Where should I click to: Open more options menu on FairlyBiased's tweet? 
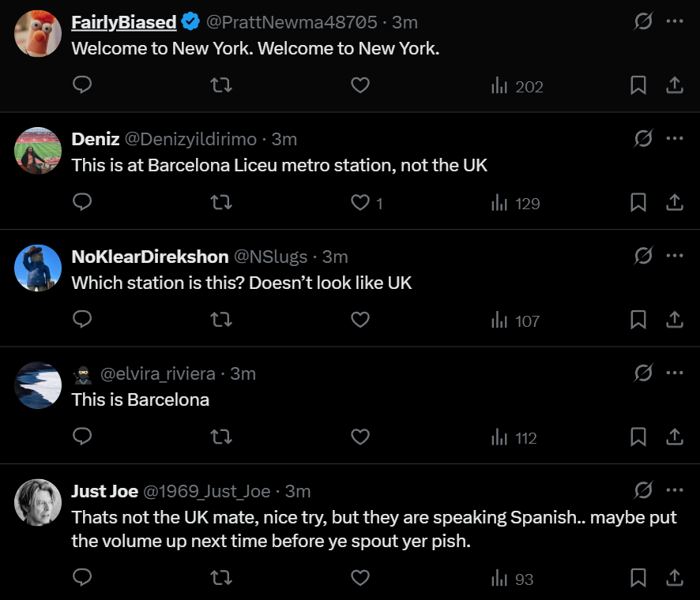pyautogui.click(x=674, y=21)
